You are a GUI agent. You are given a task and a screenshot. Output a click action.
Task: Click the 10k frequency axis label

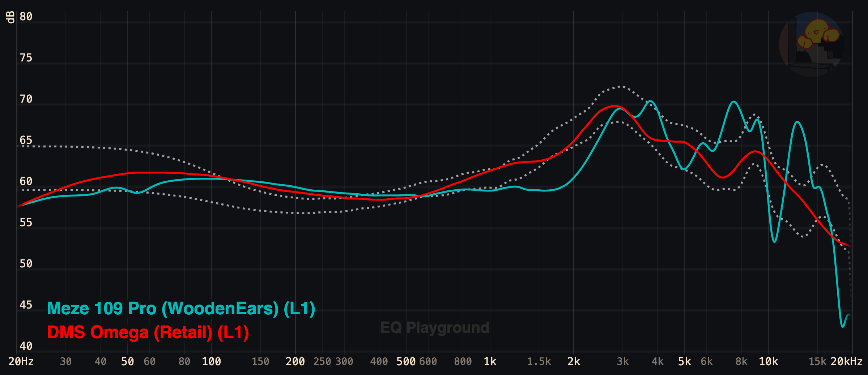[x=768, y=362]
